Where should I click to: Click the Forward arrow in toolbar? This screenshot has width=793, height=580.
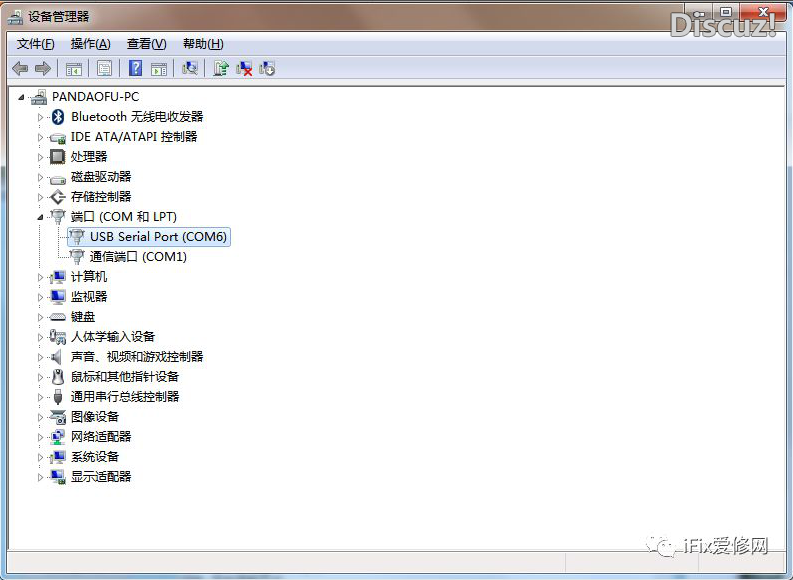coord(42,69)
